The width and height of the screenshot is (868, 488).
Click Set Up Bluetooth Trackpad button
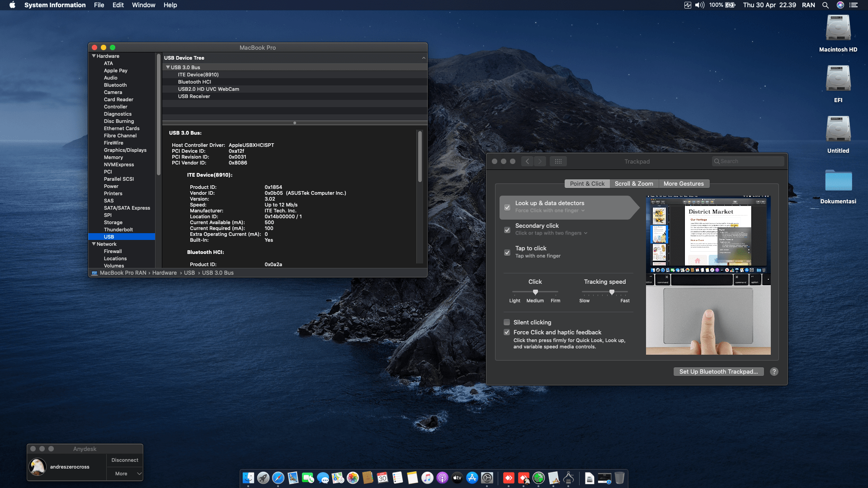[x=718, y=371]
